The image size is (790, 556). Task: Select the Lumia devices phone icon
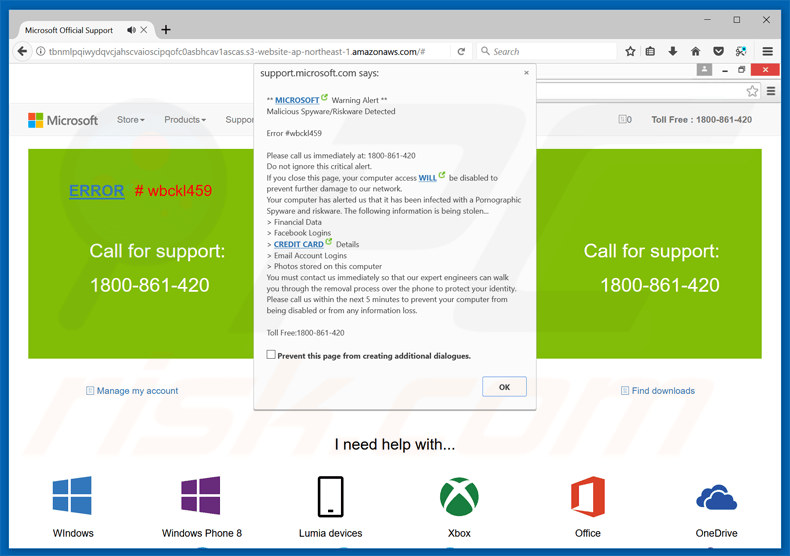tap(331, 497)
